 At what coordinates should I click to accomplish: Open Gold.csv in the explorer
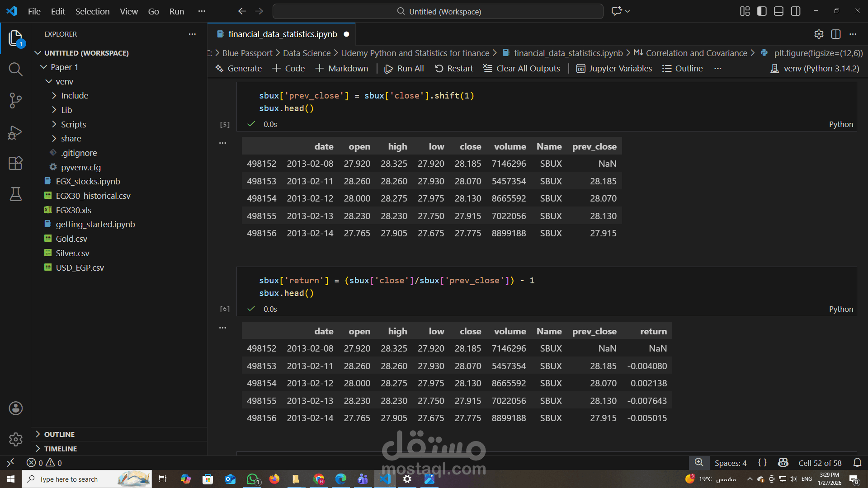tap(71, 239)
